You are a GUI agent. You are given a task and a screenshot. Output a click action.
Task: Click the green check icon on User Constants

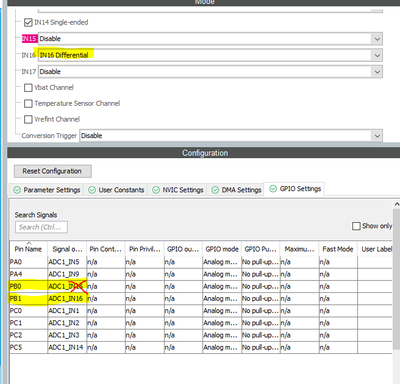(92, 190)
